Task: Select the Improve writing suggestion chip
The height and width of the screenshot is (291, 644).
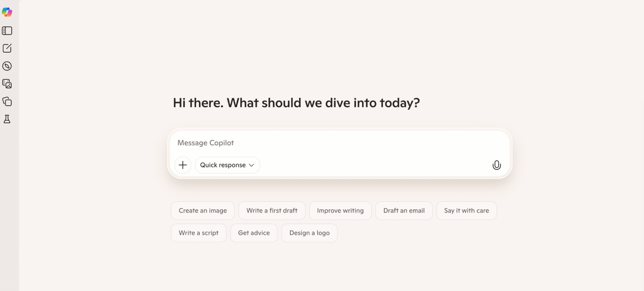Action: click(340, 210)
